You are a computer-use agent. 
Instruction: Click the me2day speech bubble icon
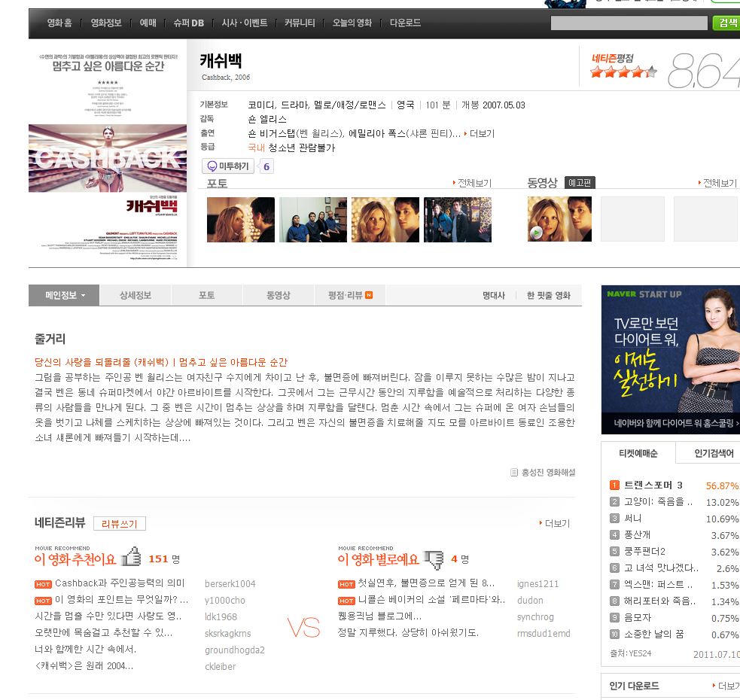pyautogui.click(x=212, y=166)
